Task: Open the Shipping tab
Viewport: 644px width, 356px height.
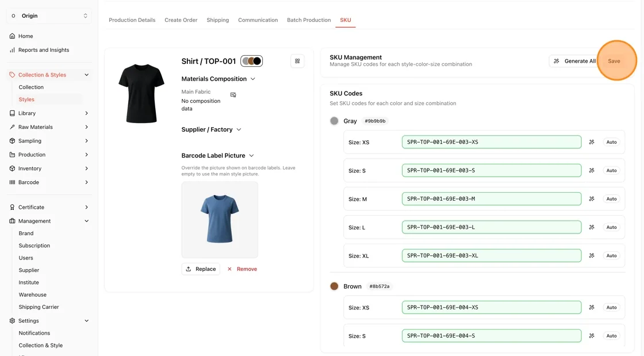Action: click(218, 20)
